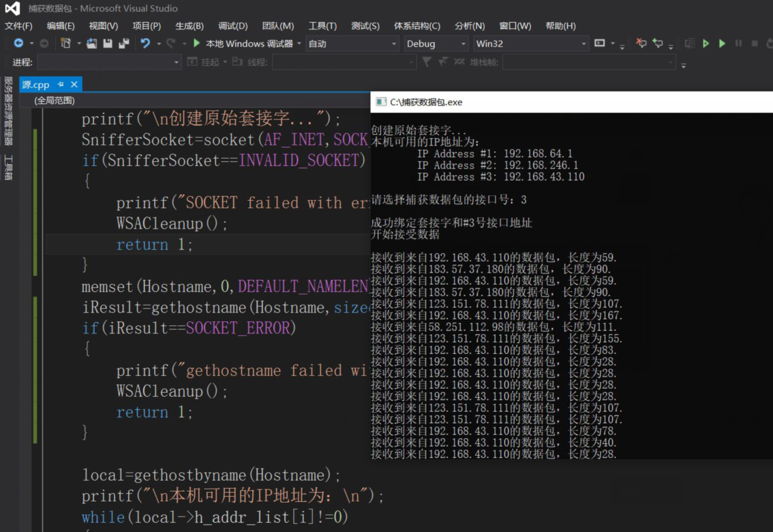Open the 窗口(W) menu

(515, 25)
